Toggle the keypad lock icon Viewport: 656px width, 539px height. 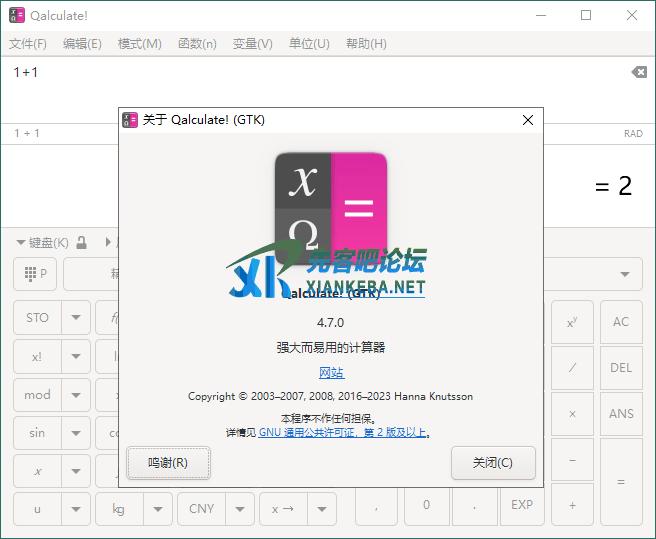tap(82, 242)
